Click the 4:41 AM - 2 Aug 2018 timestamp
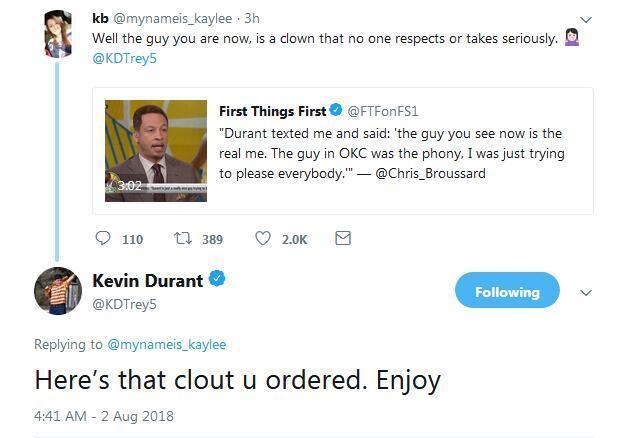 click(104, 415)
